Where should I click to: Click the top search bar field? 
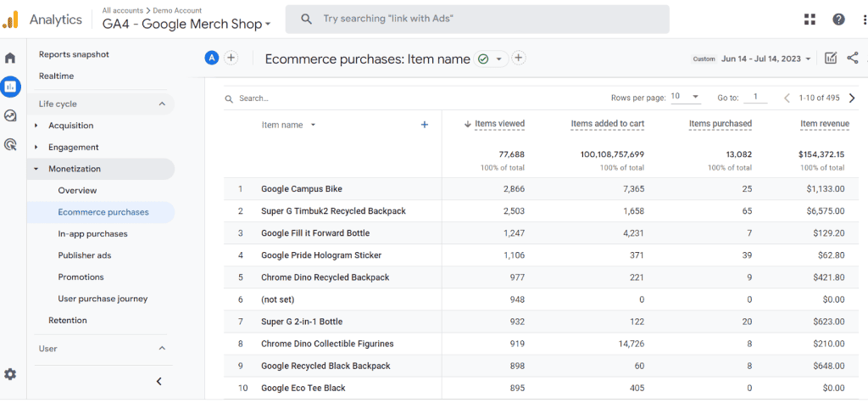coord(477,20)
